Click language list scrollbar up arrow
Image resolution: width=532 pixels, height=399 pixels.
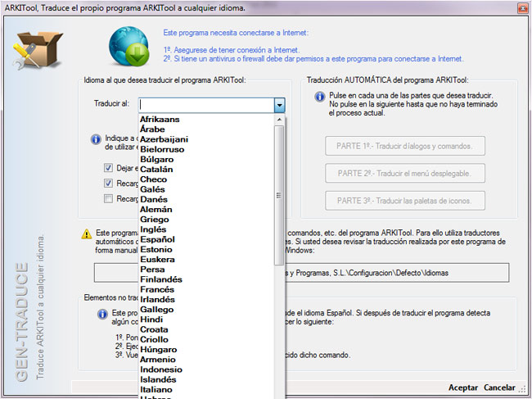tap(279, 120)
